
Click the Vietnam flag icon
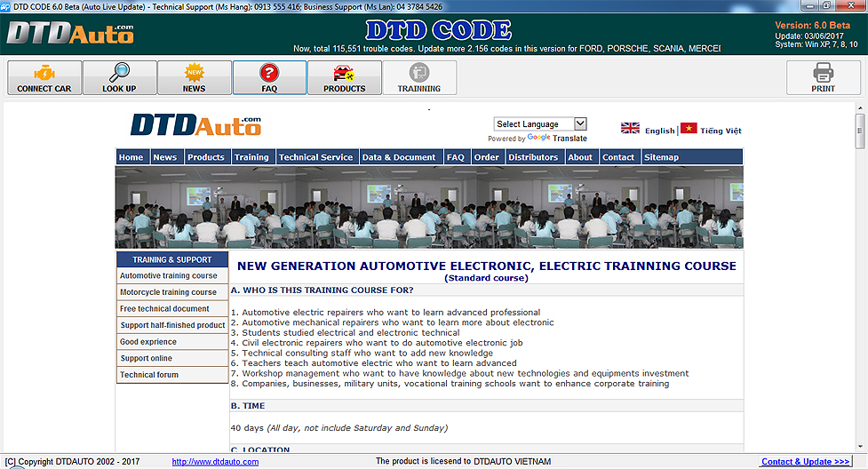[688, 128]
